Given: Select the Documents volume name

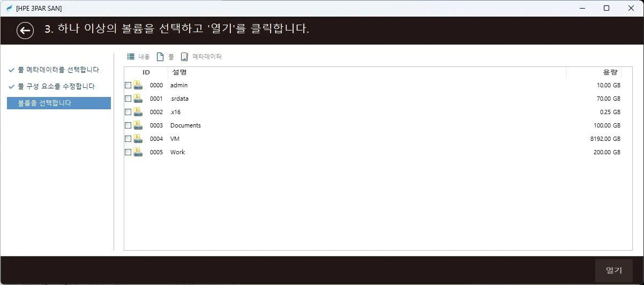Looking at the screenshot, I should pyautogui.click(x=185, y=125).
